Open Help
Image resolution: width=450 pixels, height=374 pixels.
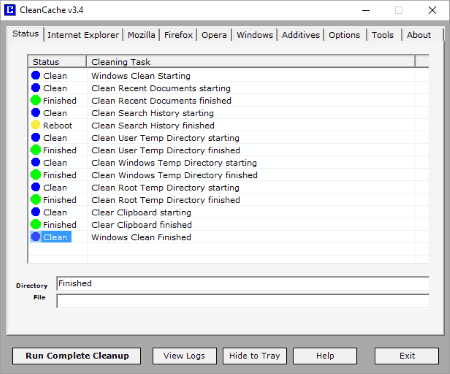325,356
